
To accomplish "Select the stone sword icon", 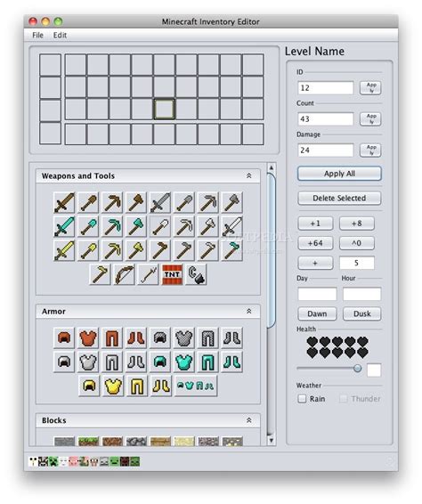I will [160, 202].
